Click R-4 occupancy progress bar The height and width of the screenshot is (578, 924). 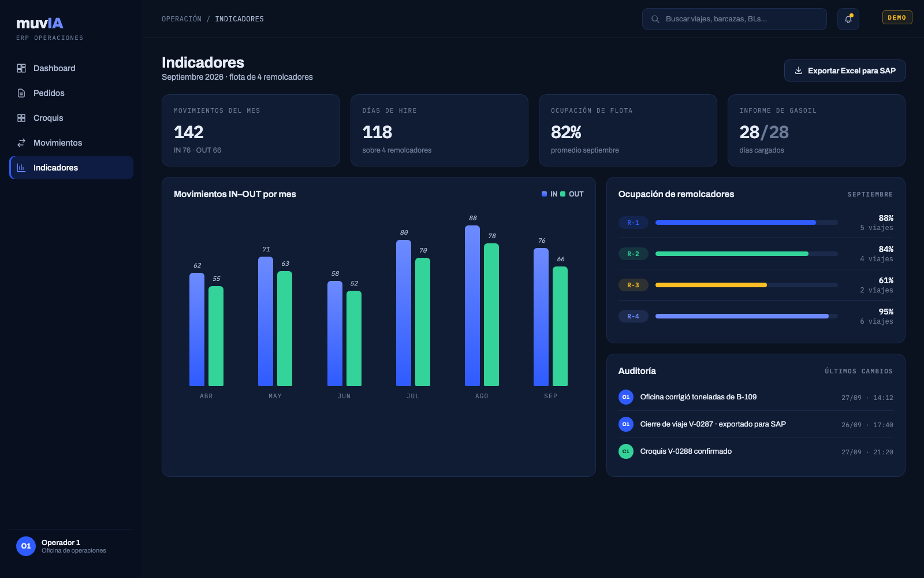coord(746,316)
